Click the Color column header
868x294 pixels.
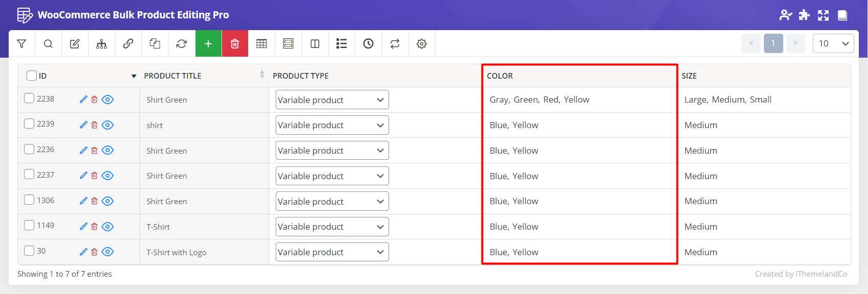pos(500,76)
